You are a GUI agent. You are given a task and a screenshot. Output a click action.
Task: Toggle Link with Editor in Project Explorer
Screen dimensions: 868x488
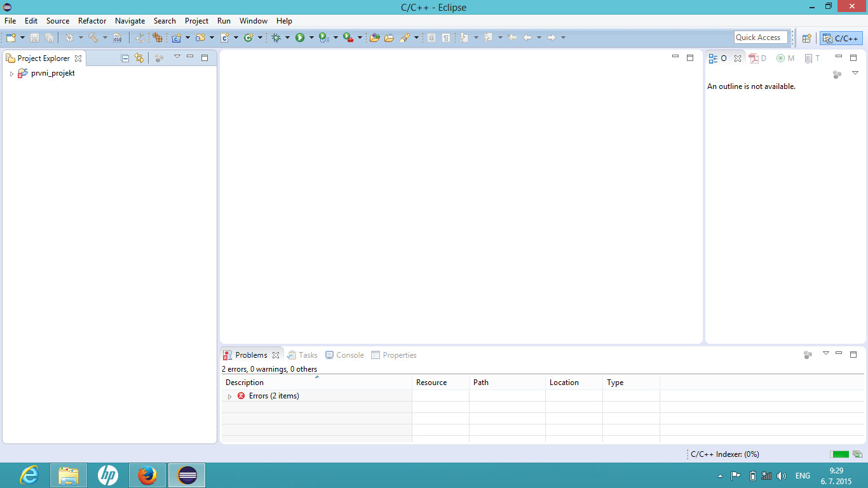tap(139, 58)
